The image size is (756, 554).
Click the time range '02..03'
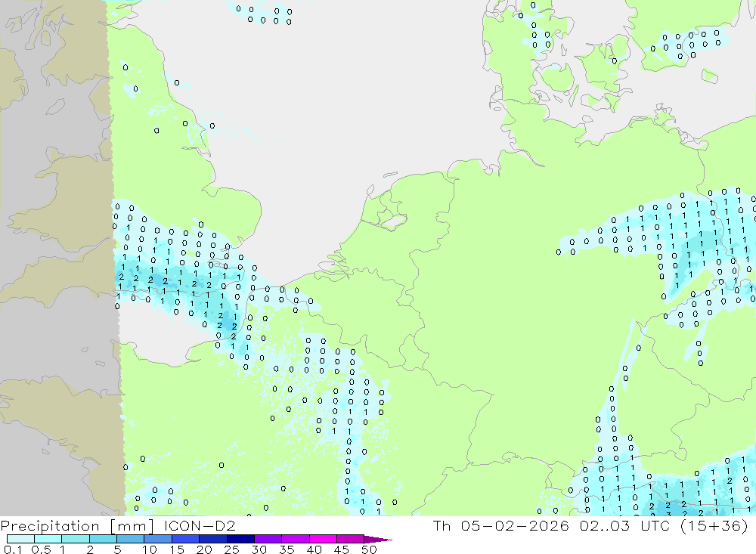[x=605, y=525]
